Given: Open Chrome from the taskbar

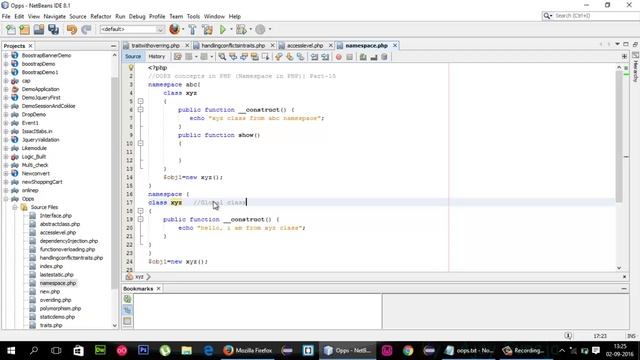Looking at the screenshot, I should [408, 350].
